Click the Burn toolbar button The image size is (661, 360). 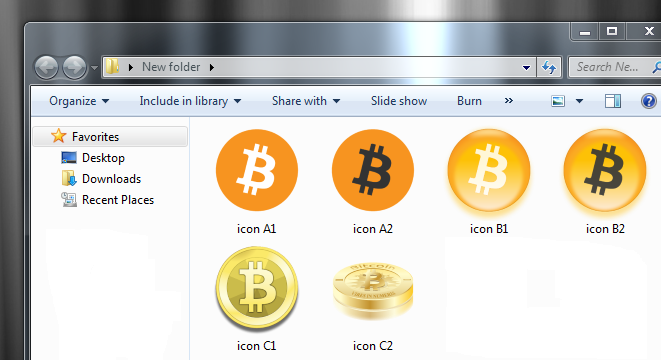[469, 101]
